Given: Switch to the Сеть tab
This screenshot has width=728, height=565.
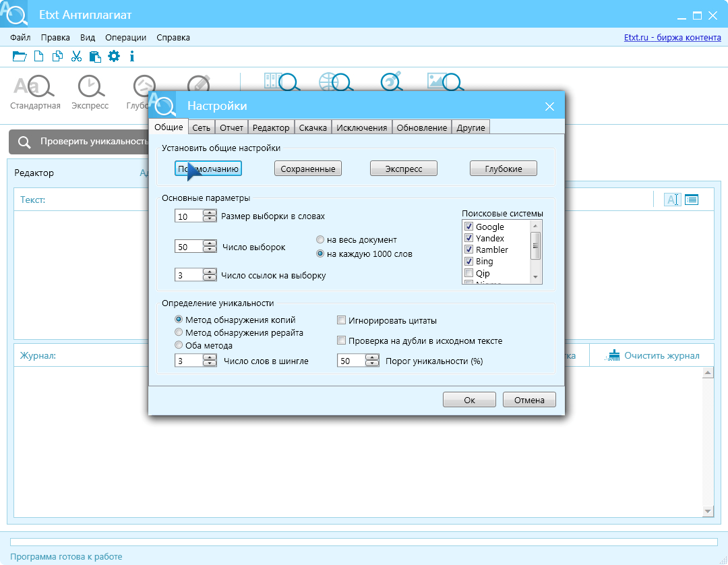Looking at the screenshot, I should [202, 127].
